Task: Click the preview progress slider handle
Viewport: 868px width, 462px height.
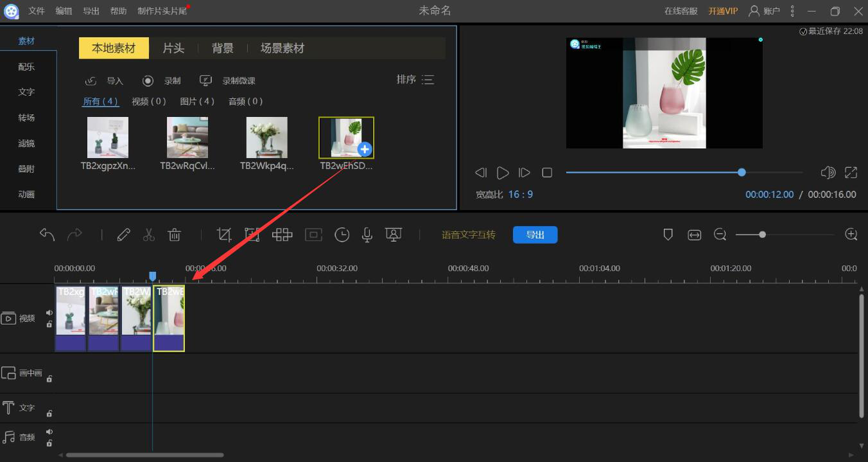Action: [742, 172]
